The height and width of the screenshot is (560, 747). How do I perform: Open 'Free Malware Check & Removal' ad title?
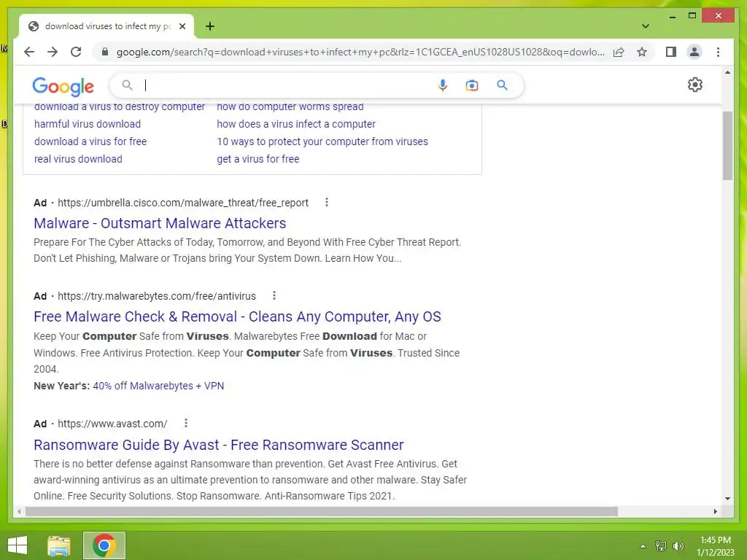click(237, 316)
